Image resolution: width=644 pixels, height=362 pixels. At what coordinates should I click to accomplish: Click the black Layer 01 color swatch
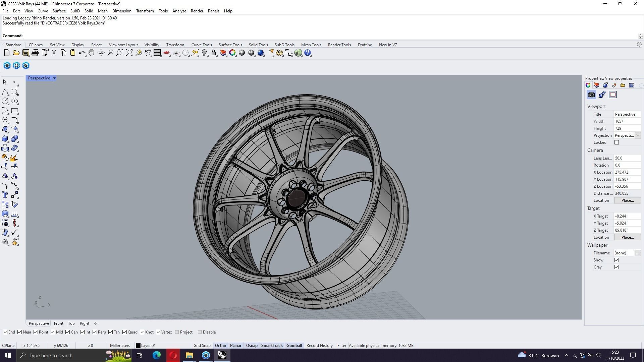[x=138, y=346]
